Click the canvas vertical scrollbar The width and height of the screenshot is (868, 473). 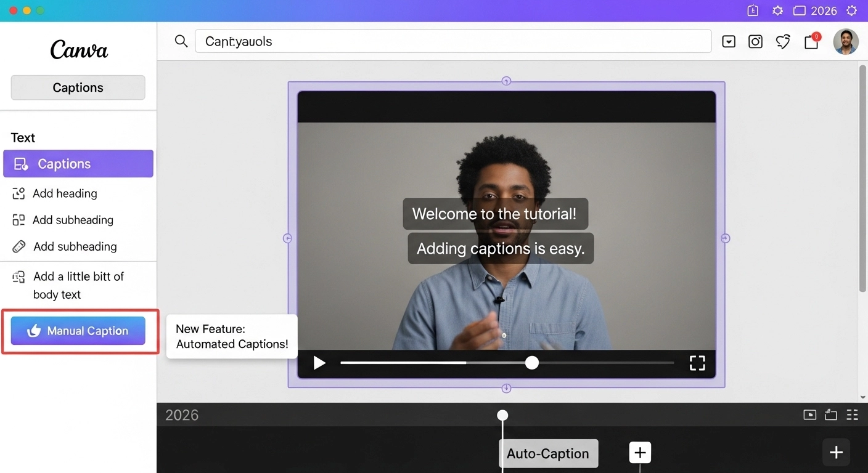[862, 179]
